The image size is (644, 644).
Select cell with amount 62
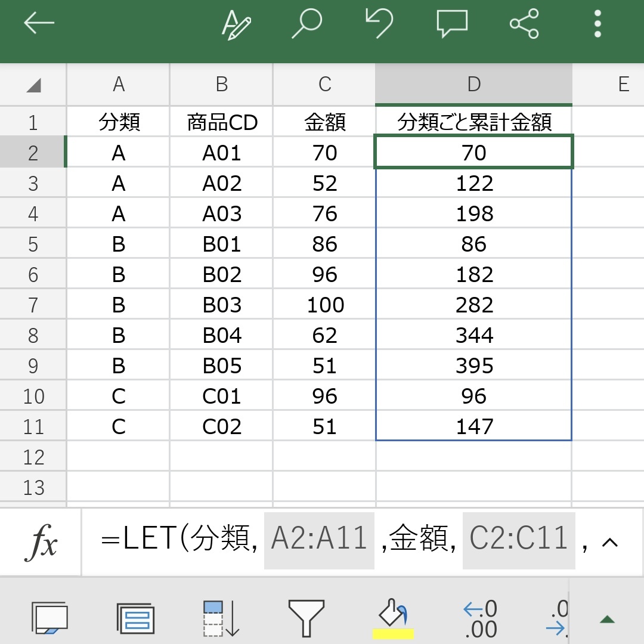click(x=324, y=335)
